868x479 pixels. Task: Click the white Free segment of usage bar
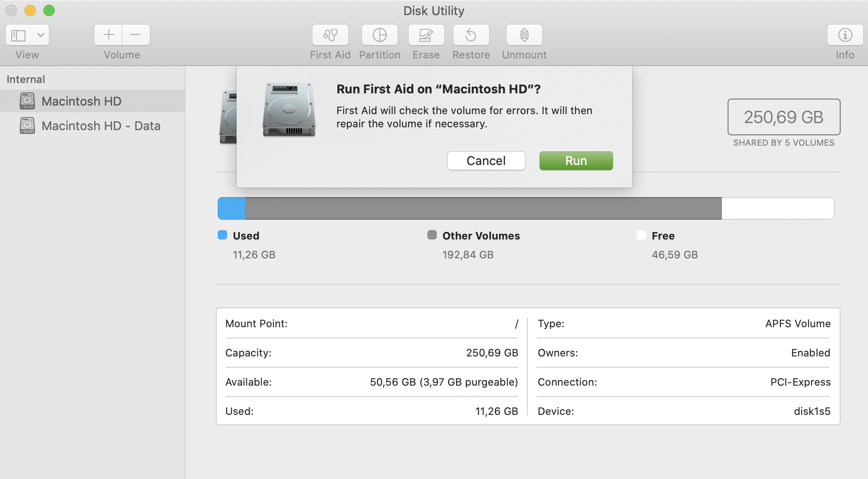(x=778, y=208)
